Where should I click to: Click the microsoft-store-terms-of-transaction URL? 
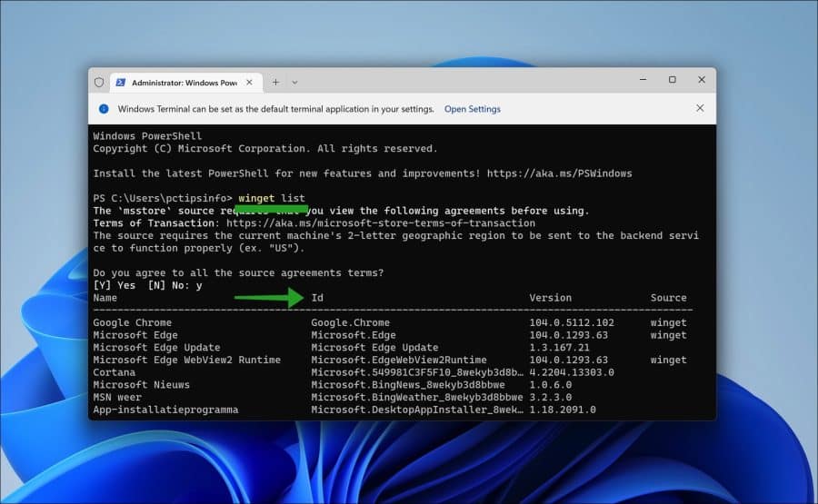(x=381, y=223)
